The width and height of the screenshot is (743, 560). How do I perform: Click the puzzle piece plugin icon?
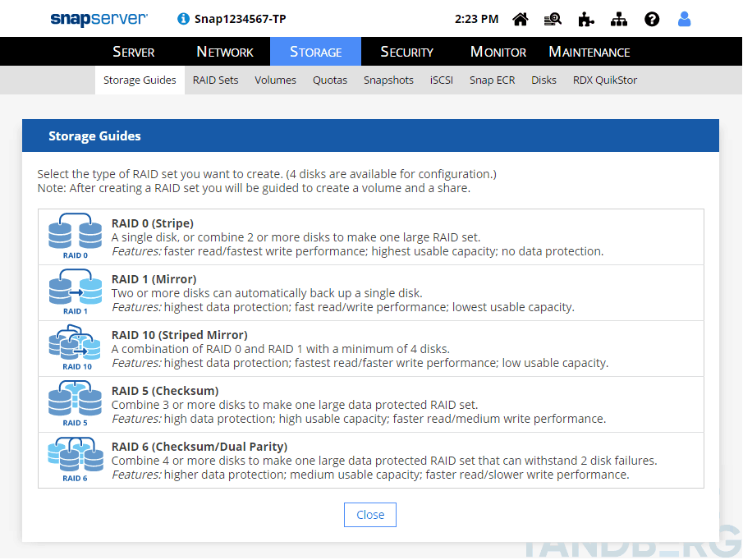586,19
